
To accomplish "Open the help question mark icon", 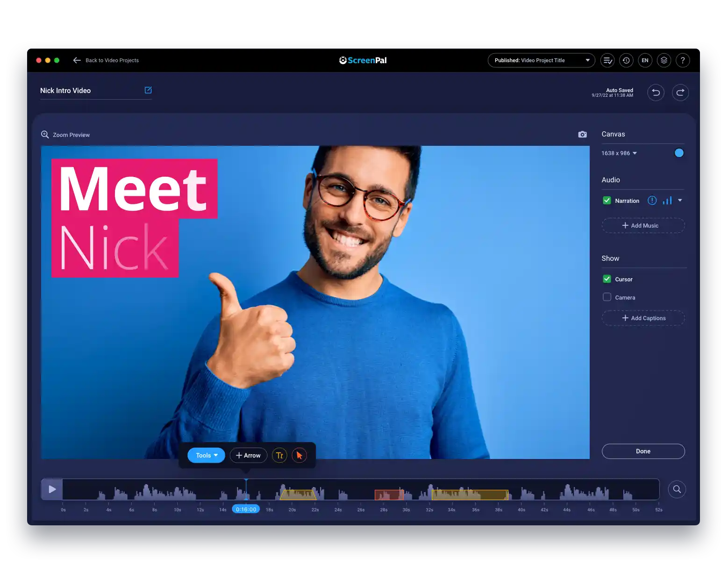I will (682, 60).
